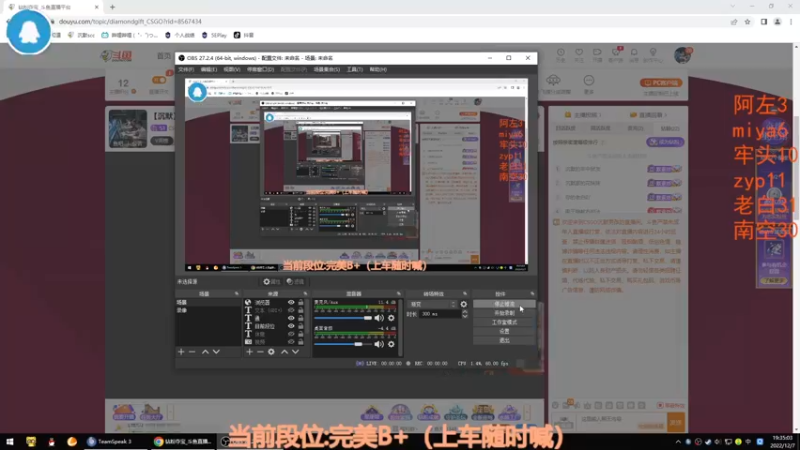Remove the selected scene with the minus icon
The image size is (800, 450).
[x=192, y=352]
